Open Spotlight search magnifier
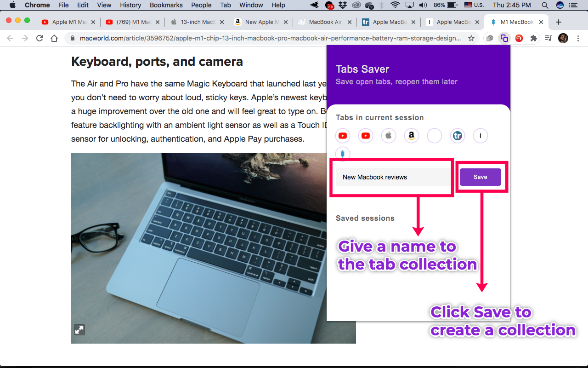588x368 pixels. tap(545, 5)
